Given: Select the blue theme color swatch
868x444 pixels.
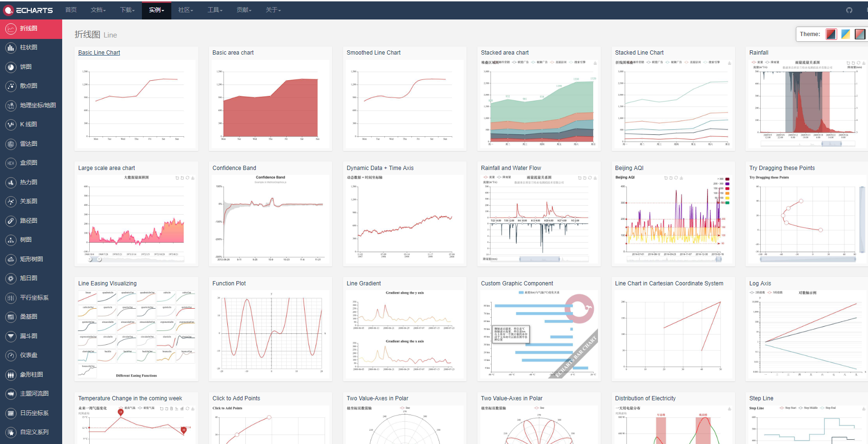Looking at the screenshot, I should pos(846,34).
